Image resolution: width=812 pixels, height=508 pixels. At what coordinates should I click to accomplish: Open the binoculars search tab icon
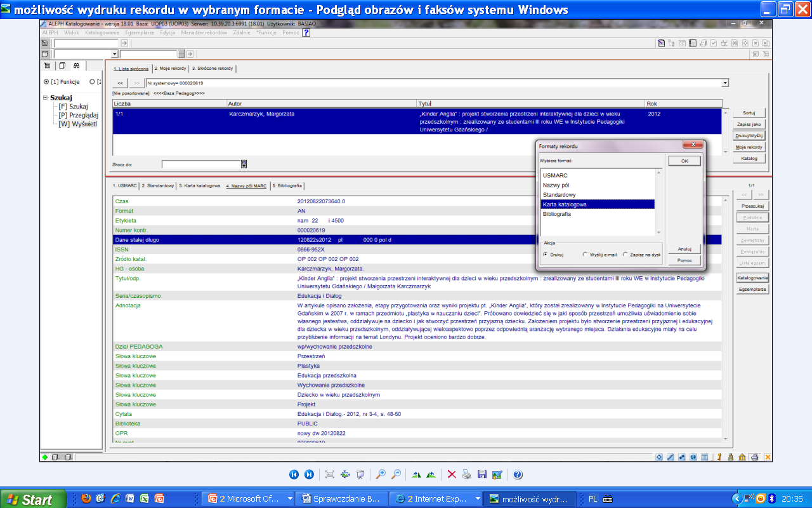tap(76, 65)
